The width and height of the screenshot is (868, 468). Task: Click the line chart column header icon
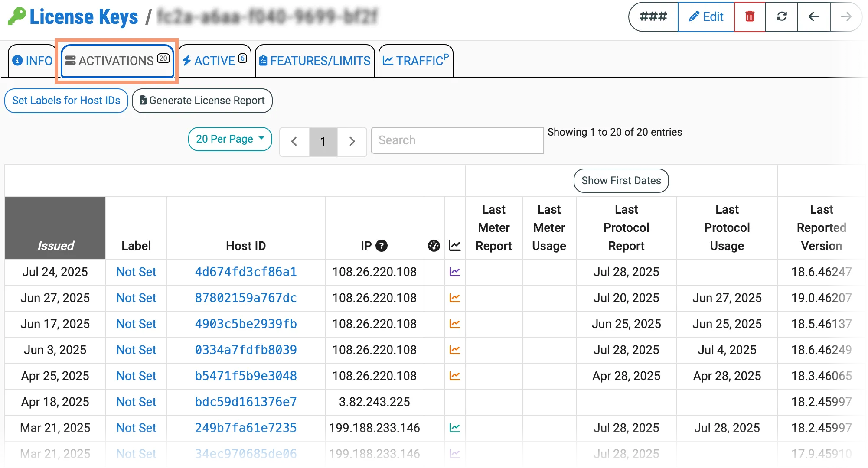(455, 246)
